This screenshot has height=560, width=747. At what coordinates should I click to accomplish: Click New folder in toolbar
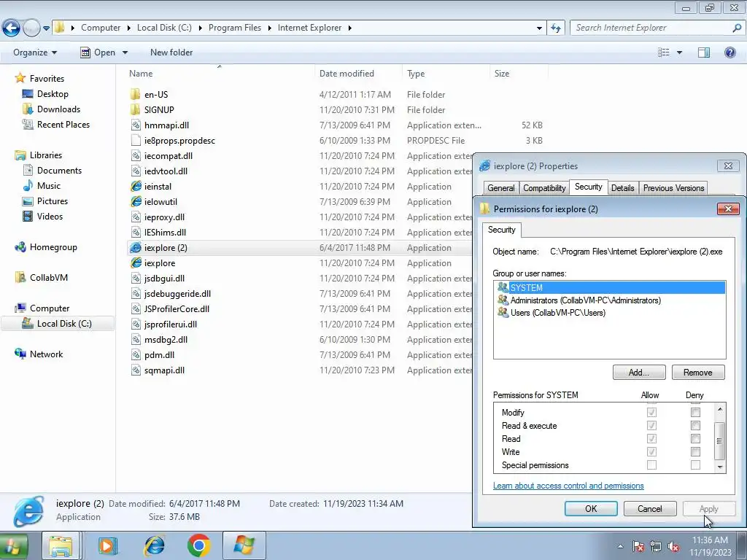(x=171, y=52)
